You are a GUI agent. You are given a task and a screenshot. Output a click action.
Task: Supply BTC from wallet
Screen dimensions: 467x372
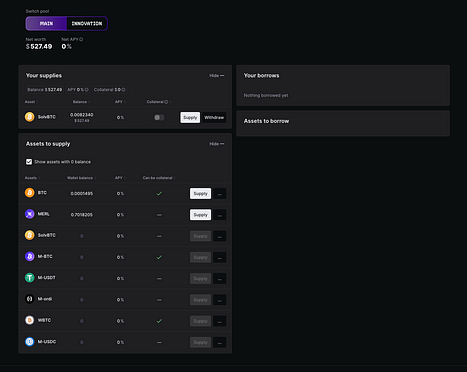200,193
